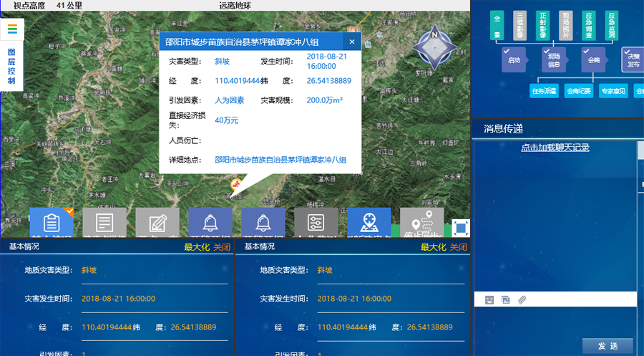Select the 正射影像 tab

(x=542, y=25)
